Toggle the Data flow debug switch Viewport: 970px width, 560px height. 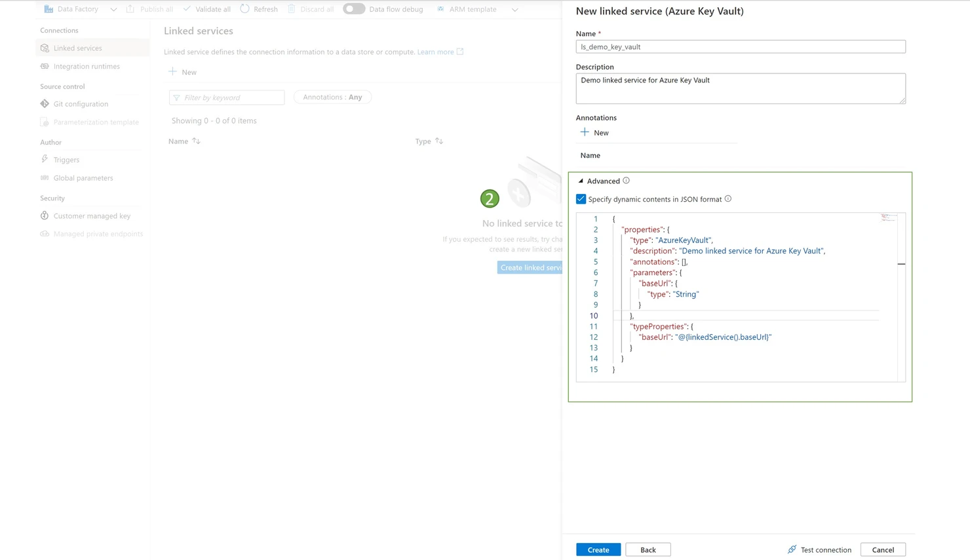pyautogui.click(x=354, y=9)
